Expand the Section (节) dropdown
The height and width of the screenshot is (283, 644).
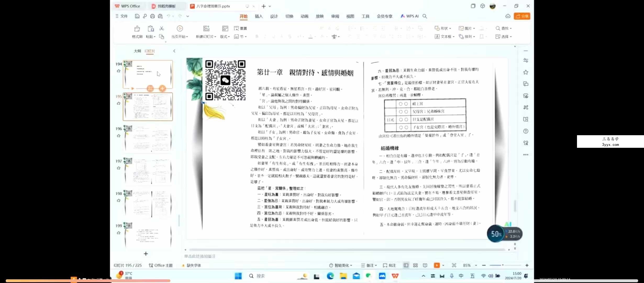click(x=240, y=37)
